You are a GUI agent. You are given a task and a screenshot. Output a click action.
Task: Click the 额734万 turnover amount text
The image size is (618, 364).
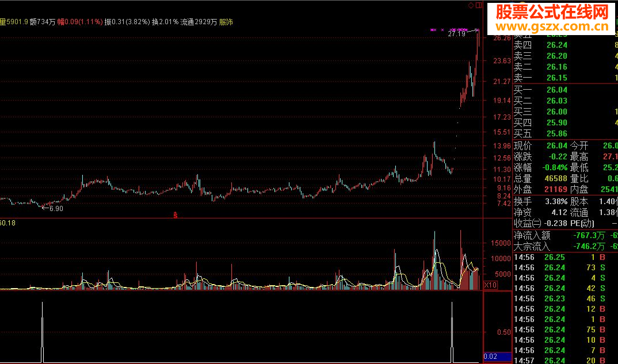tap(43, 22)
